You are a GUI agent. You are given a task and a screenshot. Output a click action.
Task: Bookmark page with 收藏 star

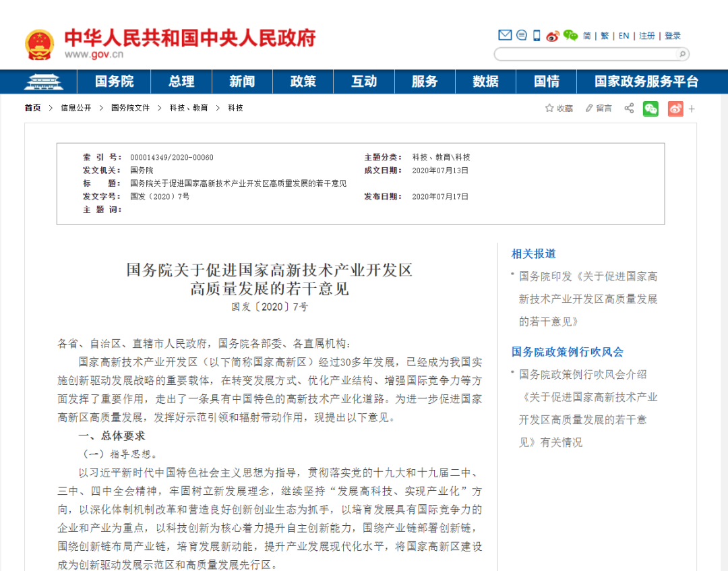point(559,108)
